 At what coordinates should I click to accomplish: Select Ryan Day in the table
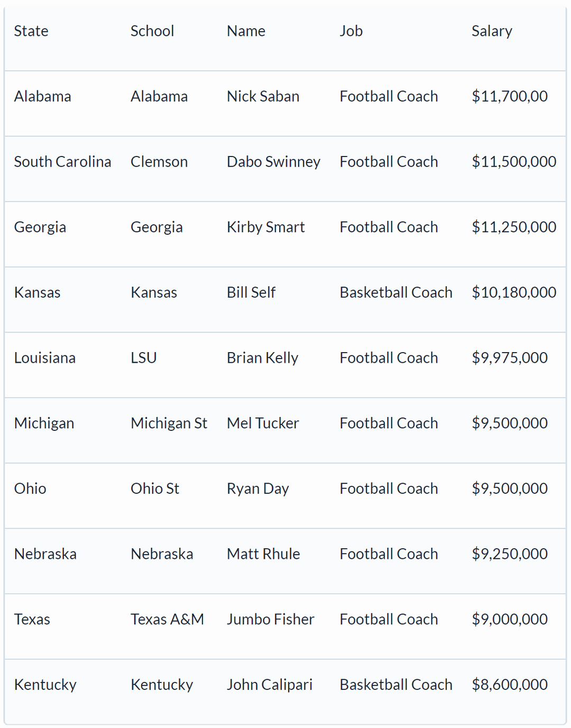click(257, 489)
